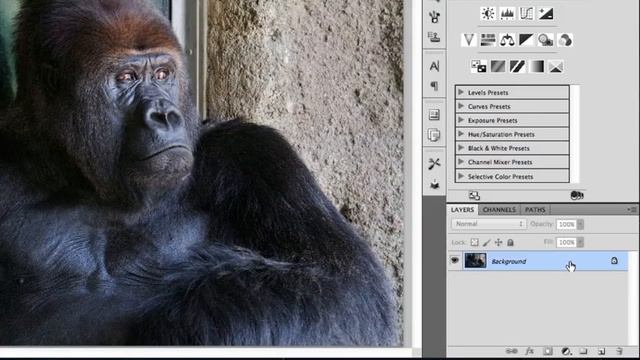Select the Background layer thumbnail
Screen dimensions: 640x360
click(475, 261)
